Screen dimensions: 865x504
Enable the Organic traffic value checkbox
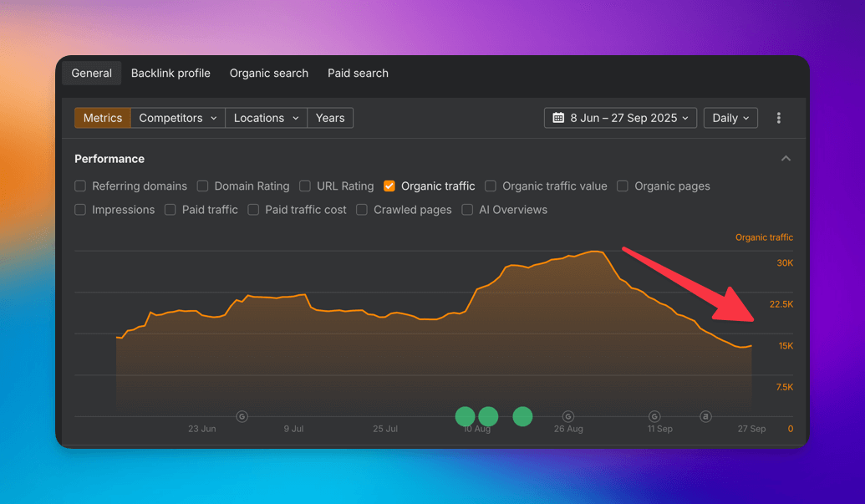491,186
